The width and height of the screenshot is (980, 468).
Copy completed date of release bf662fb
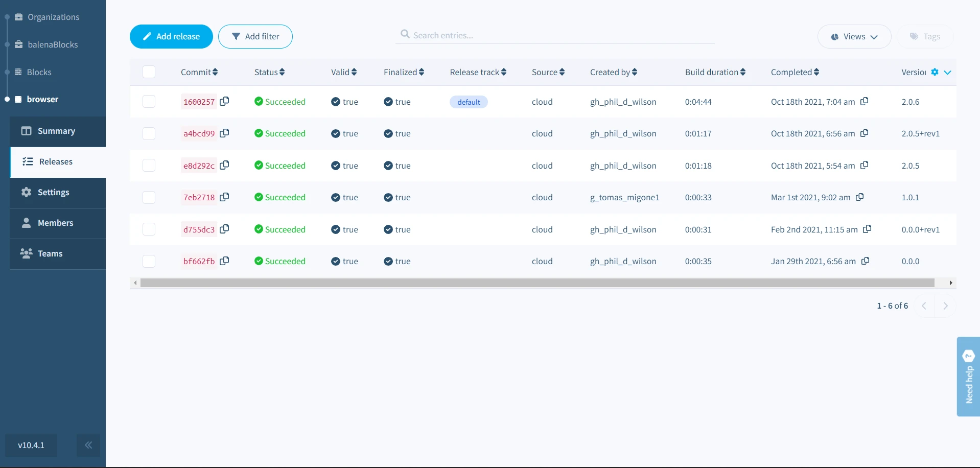[865, 261]
